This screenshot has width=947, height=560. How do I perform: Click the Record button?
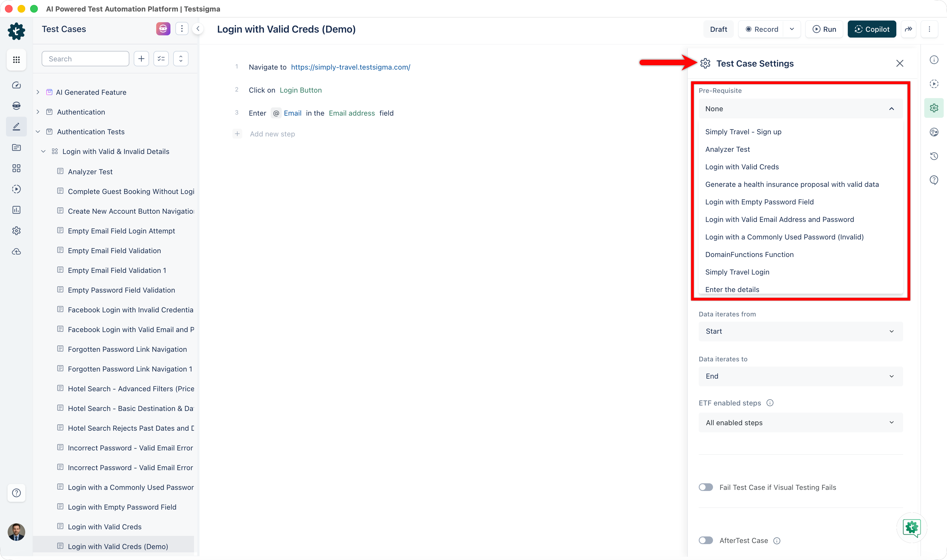762,29
